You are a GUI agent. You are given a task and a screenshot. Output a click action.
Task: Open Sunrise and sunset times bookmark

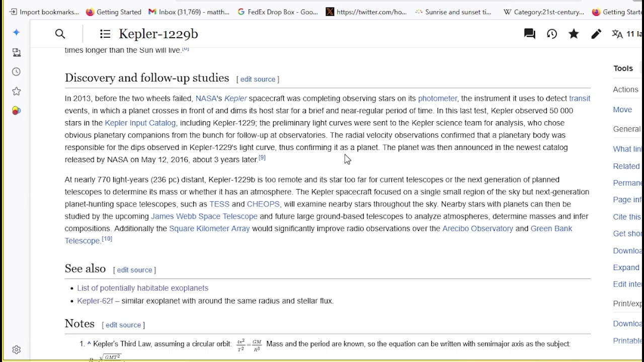point(453,12)
